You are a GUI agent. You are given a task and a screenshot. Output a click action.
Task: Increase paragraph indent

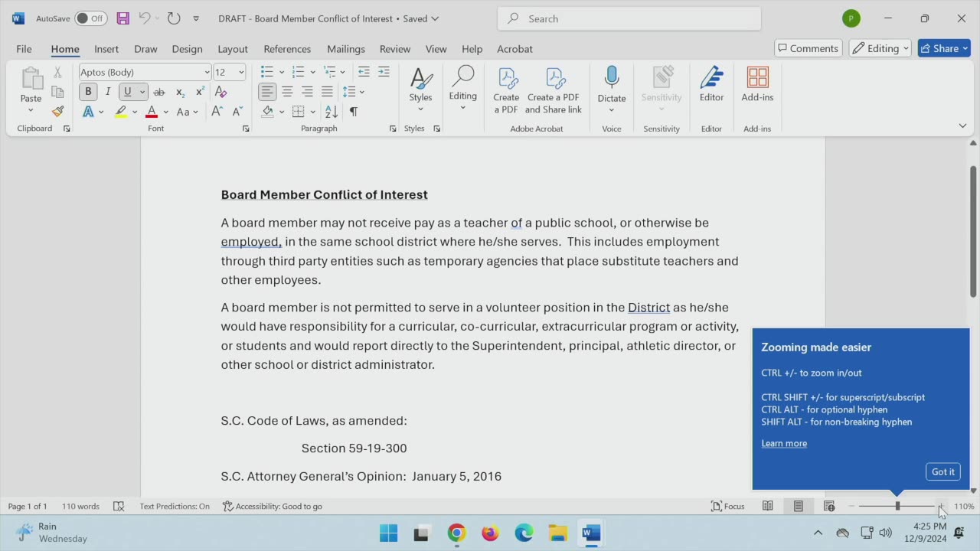pyautogui.click(x=384, y=72)
